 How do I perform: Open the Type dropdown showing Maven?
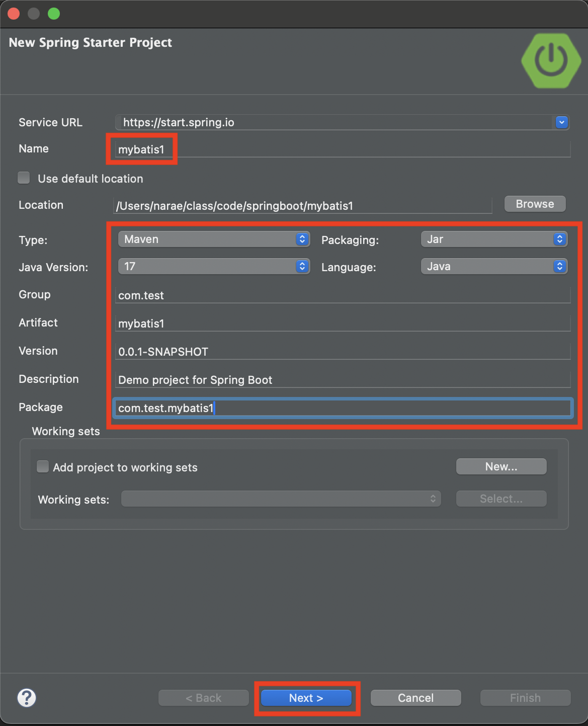coord(214,239)
